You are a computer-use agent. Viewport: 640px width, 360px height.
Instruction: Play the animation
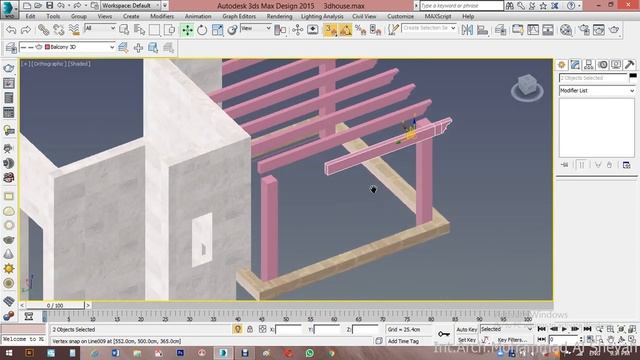(564, 329)
